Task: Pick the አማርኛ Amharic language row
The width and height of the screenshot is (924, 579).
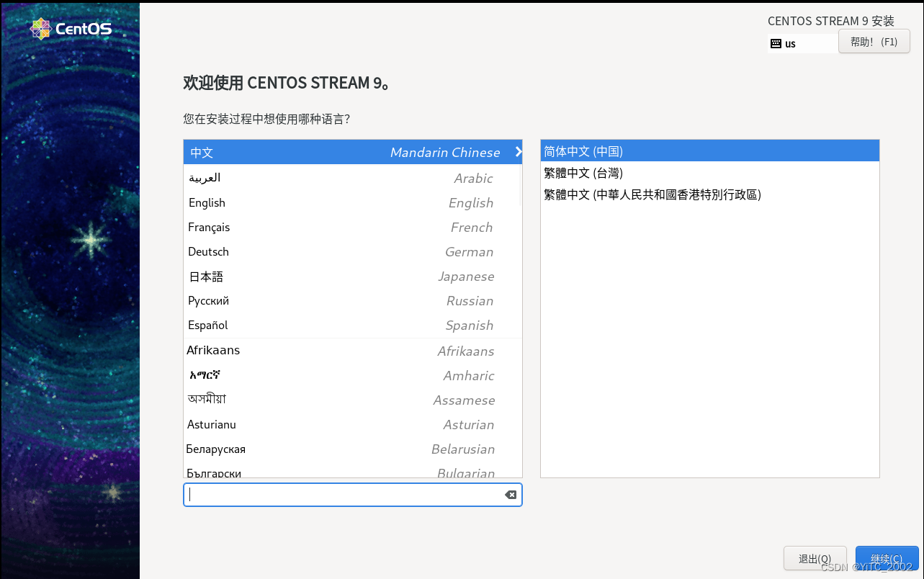Action: 353,375
